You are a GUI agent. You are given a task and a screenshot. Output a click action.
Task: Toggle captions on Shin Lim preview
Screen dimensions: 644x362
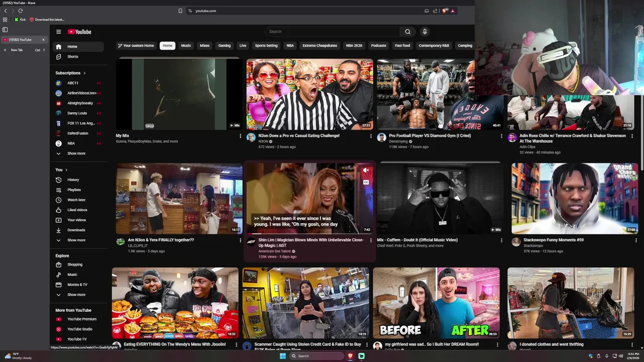(366, 182)
